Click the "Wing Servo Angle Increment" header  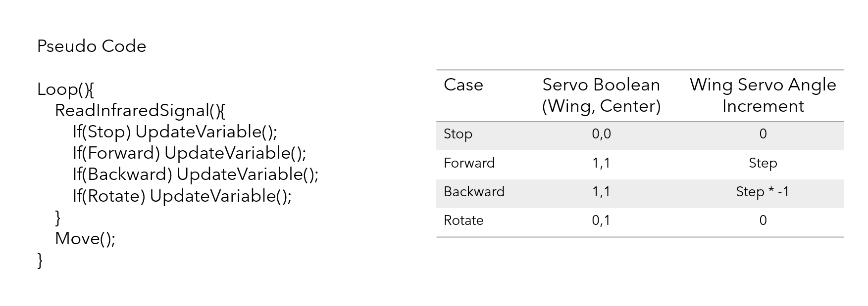[763, 95]
